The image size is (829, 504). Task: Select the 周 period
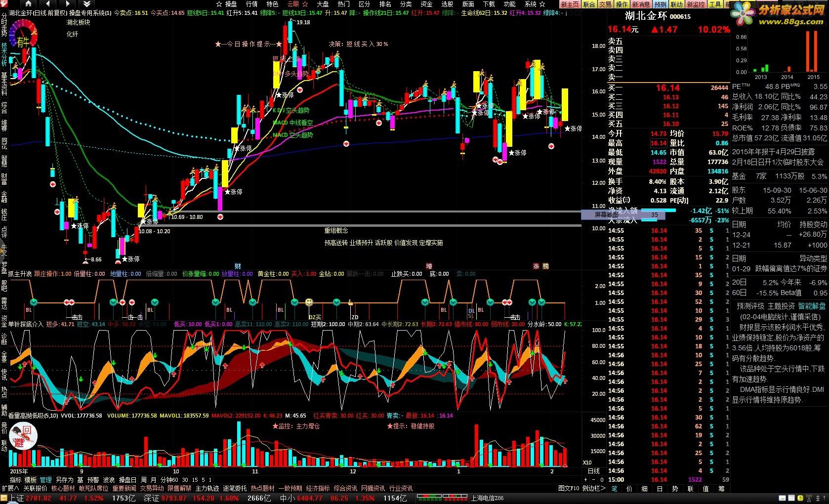pyautogui.click(x=144, y=480)
